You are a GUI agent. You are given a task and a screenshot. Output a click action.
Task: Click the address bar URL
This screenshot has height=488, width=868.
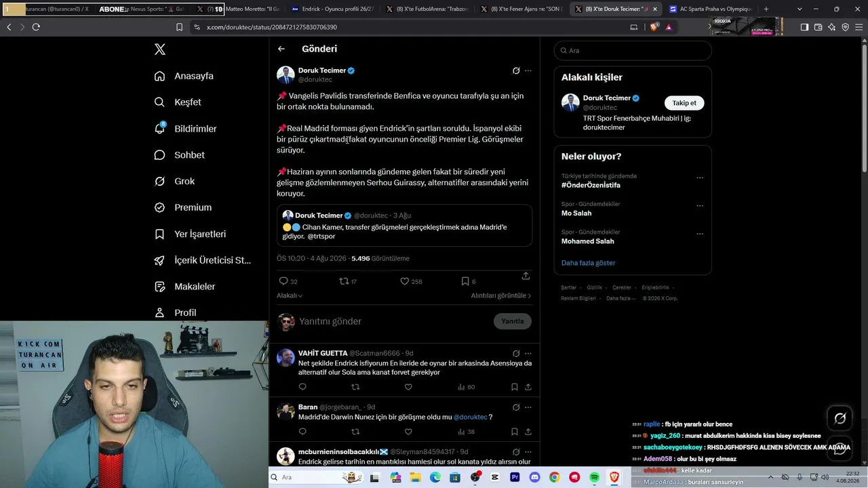pyautogui.click(x=272, y=27)
